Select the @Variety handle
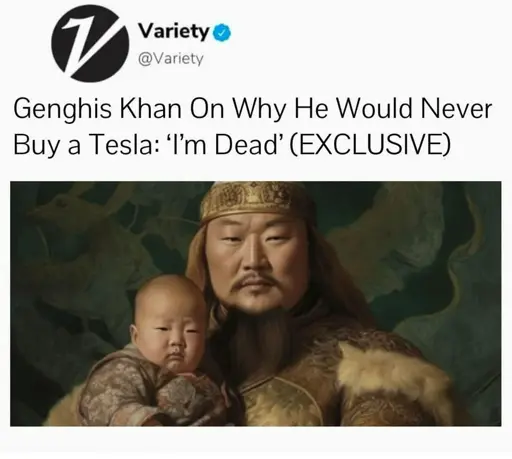 [170, 59]
